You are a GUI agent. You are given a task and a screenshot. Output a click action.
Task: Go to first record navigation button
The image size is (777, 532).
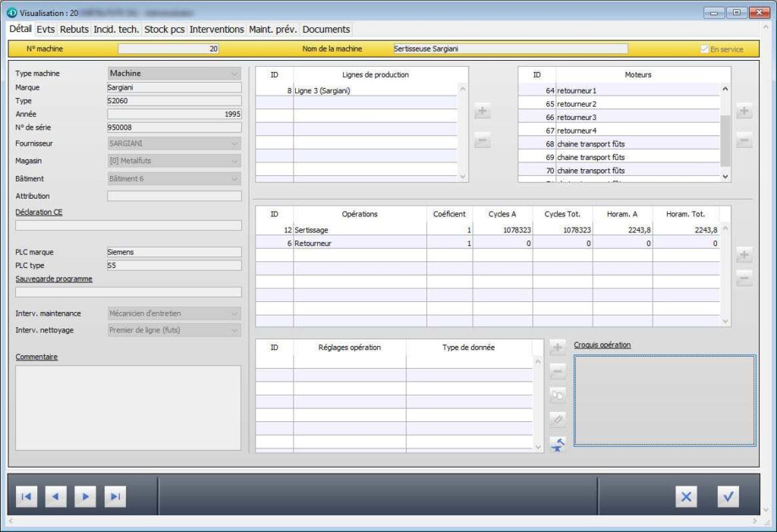(27, 496)
